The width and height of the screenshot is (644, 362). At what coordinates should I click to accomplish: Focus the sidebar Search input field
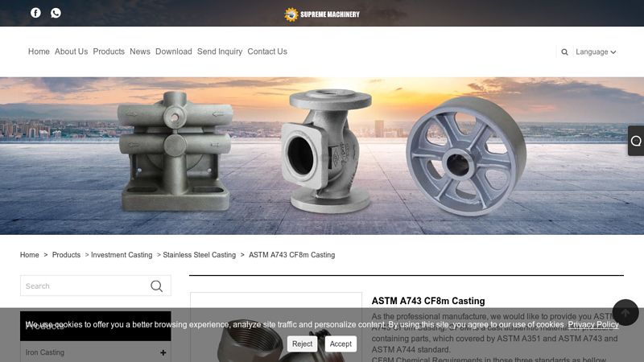[x=85, y=286]
